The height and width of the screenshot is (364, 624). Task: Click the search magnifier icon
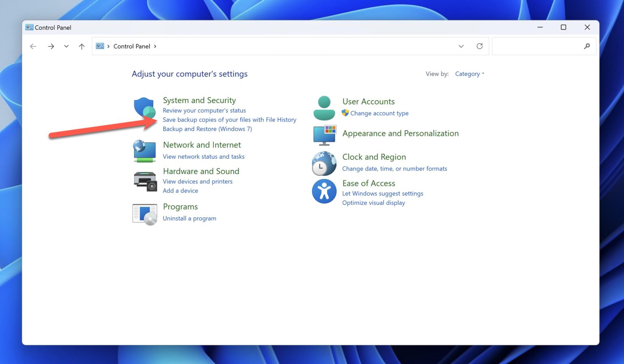(587, 46)
